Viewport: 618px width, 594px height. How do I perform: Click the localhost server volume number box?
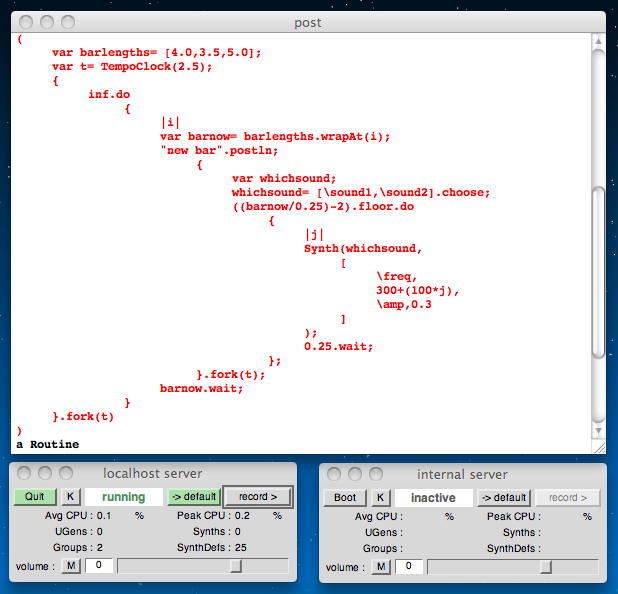(98, 566)
